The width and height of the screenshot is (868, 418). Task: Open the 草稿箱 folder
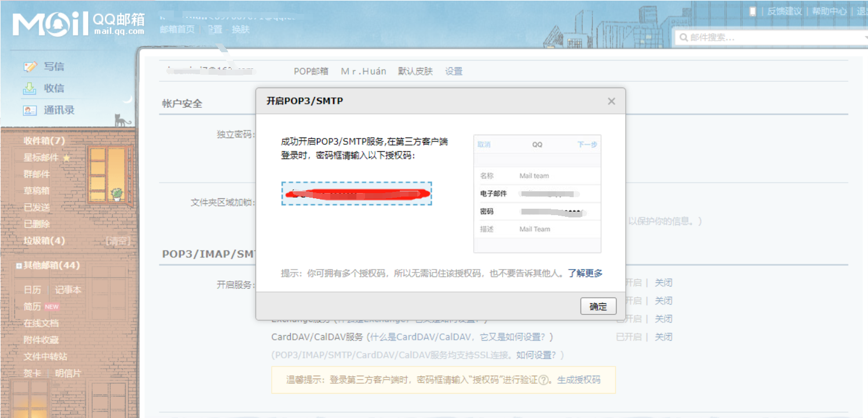pyautogui.click(x=37, y=191)
